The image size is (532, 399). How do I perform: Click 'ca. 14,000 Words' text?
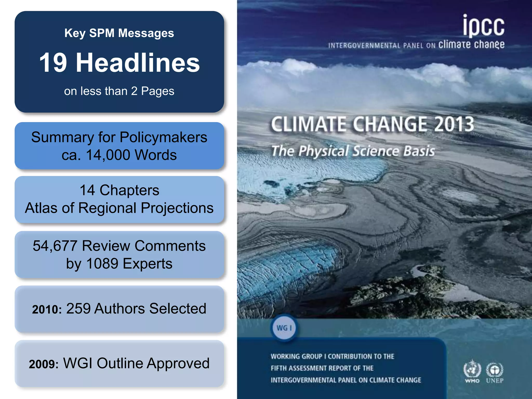click(119, 155)
